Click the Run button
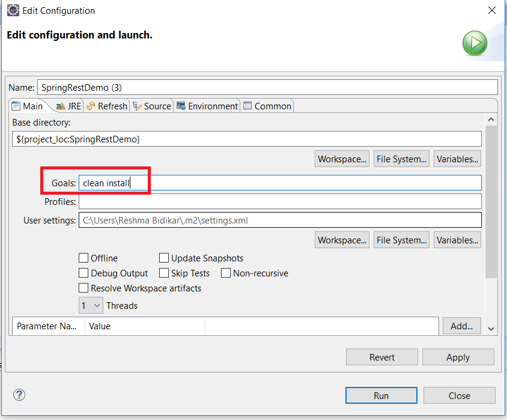 [x=381, y=395]
